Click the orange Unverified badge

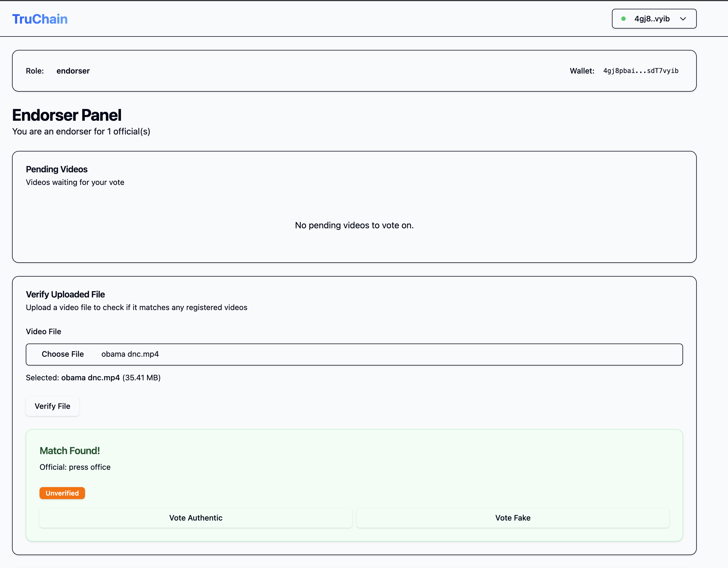coord(62,493)
